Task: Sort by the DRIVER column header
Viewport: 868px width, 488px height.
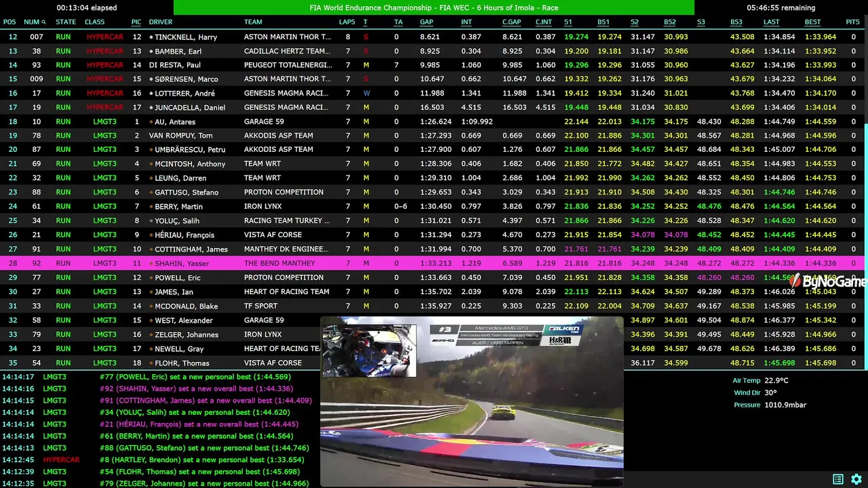Action: [161, 22]
